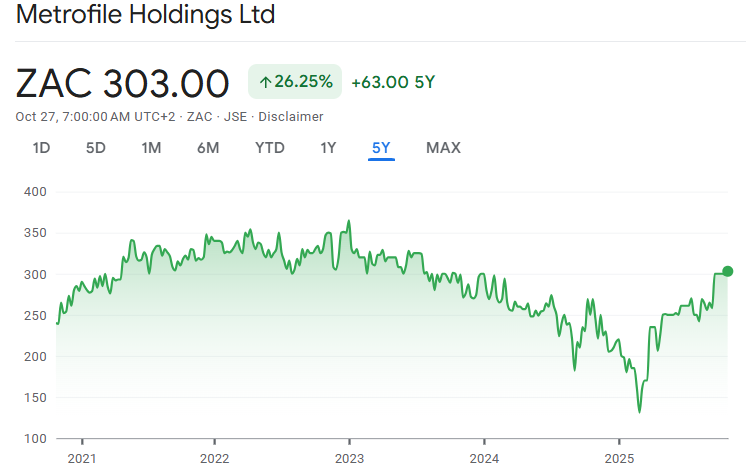This screenshot has width=746, height=476.
Task: Show the 6M price chart
Action: (x=208, y=148)
